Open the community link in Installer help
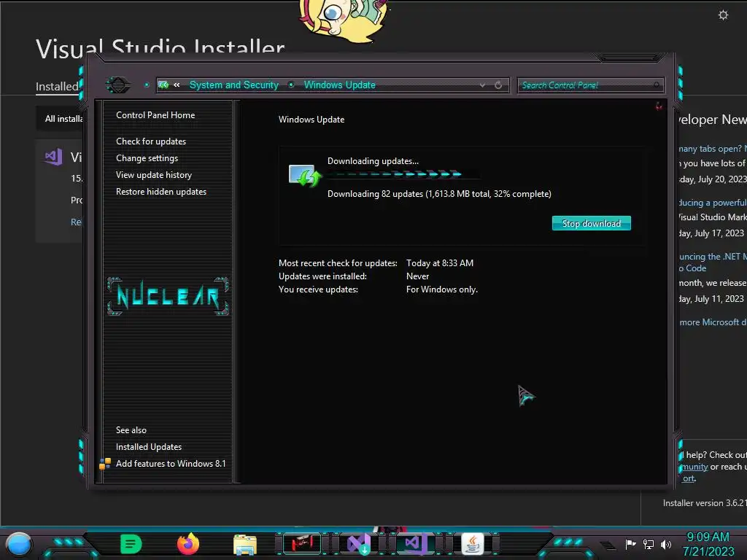The width and height of the screenshot is (747, 560). pyautogui.click(x=694, y=467)
